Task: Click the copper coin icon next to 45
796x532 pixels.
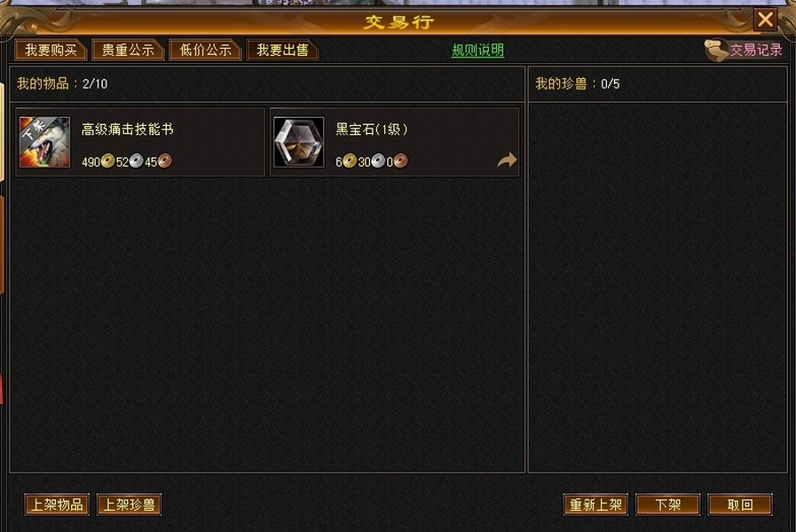Action: click(x=164, y=161)
